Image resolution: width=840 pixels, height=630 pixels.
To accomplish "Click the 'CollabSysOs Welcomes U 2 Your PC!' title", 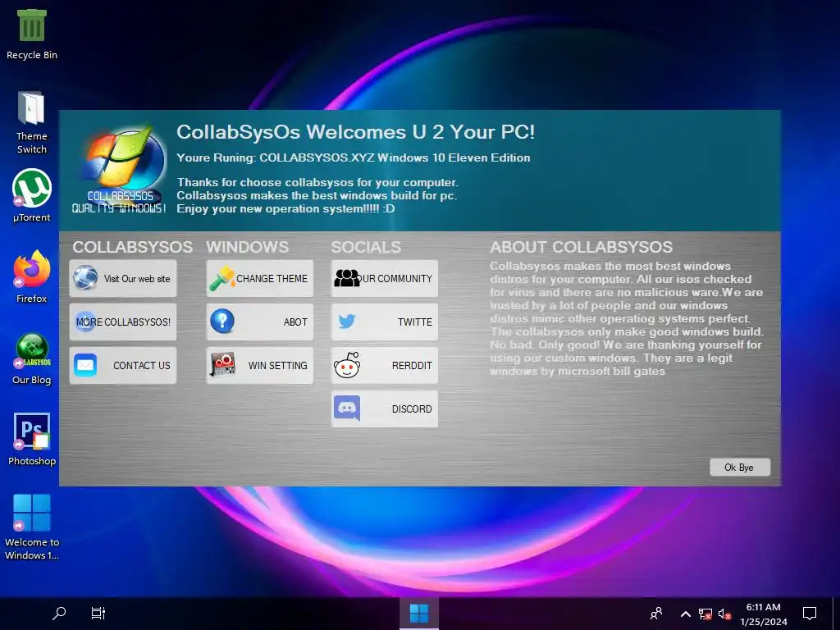I will coord(356,132).
